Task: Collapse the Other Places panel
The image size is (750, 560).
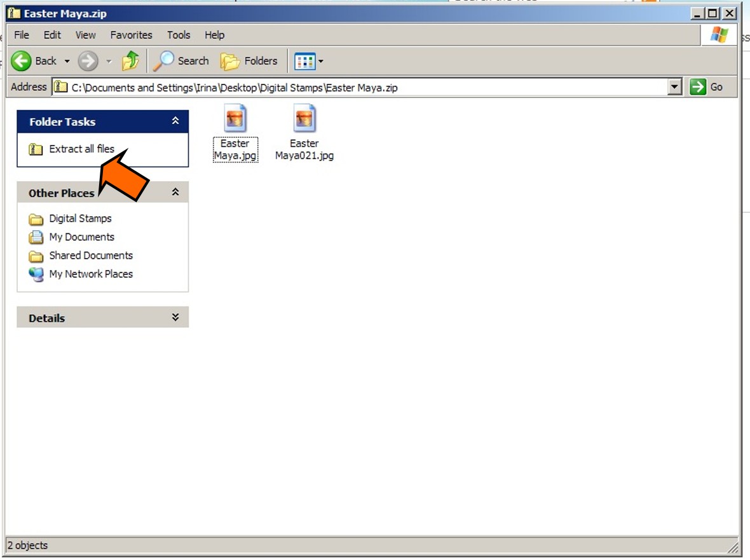Action: pos(175,192)
